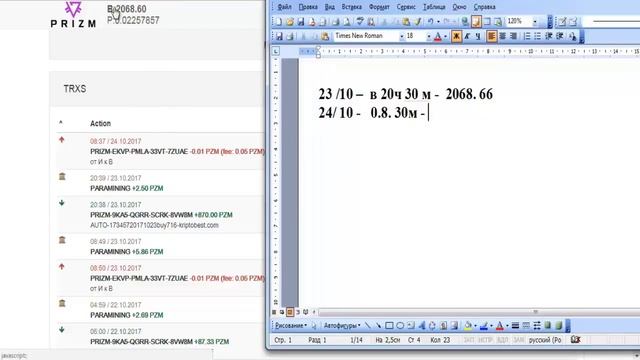Toggle Align right
The image size is (640, 360).
pyautogui.click(x=513, y=36)
